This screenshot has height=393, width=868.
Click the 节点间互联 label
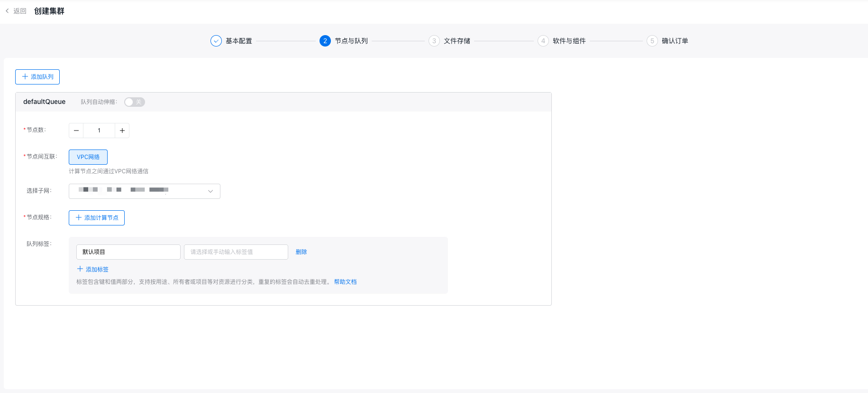click(x=42, y=157)
